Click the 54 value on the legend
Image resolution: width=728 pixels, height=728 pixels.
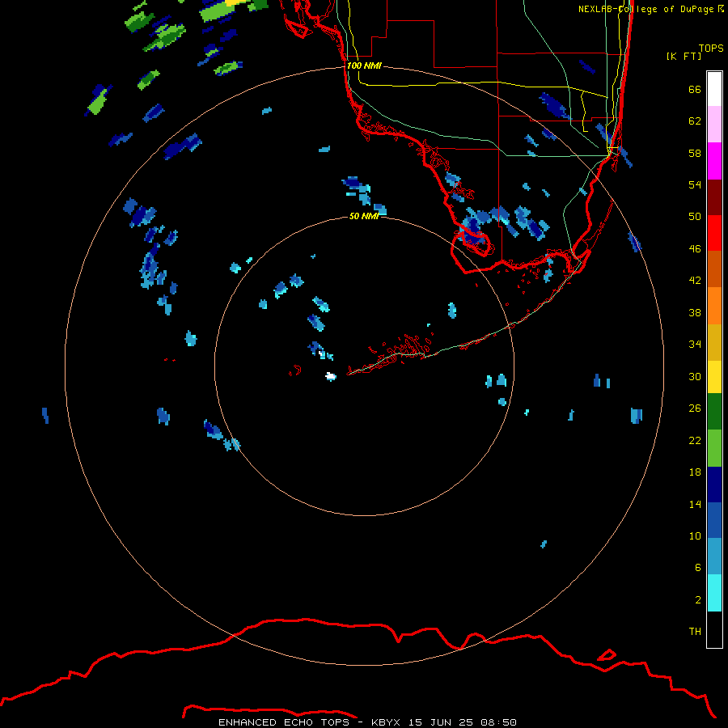695,184
